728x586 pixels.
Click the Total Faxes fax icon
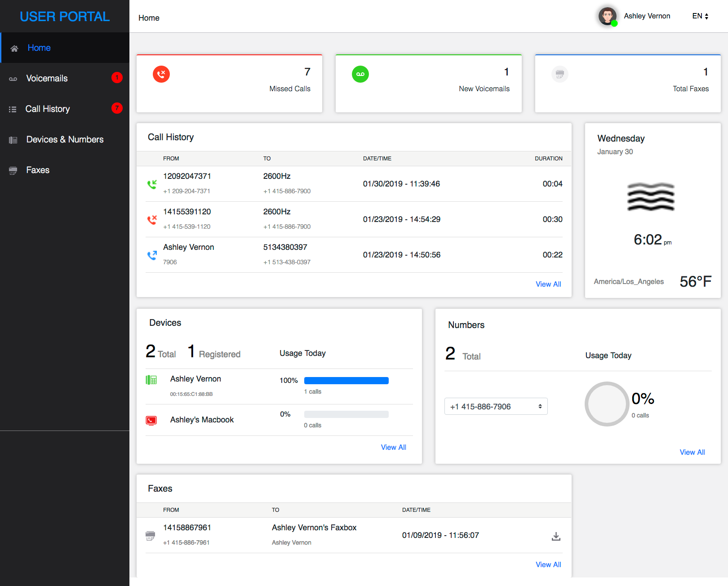coord(559,74)
